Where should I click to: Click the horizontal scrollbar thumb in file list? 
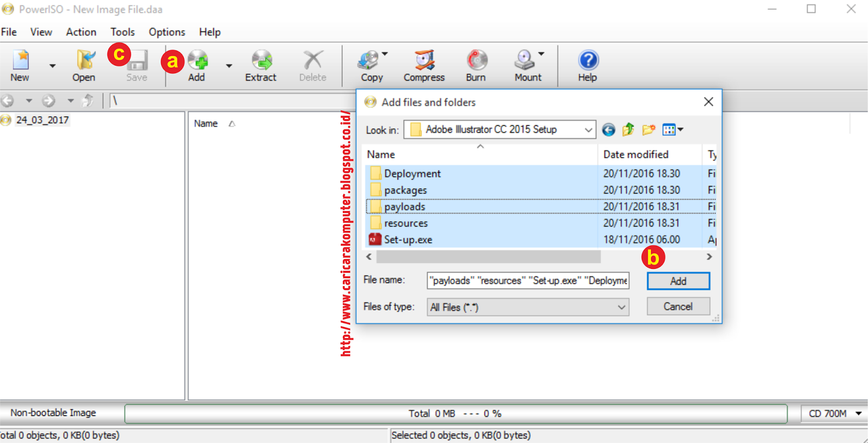click(x=488, y=256)
